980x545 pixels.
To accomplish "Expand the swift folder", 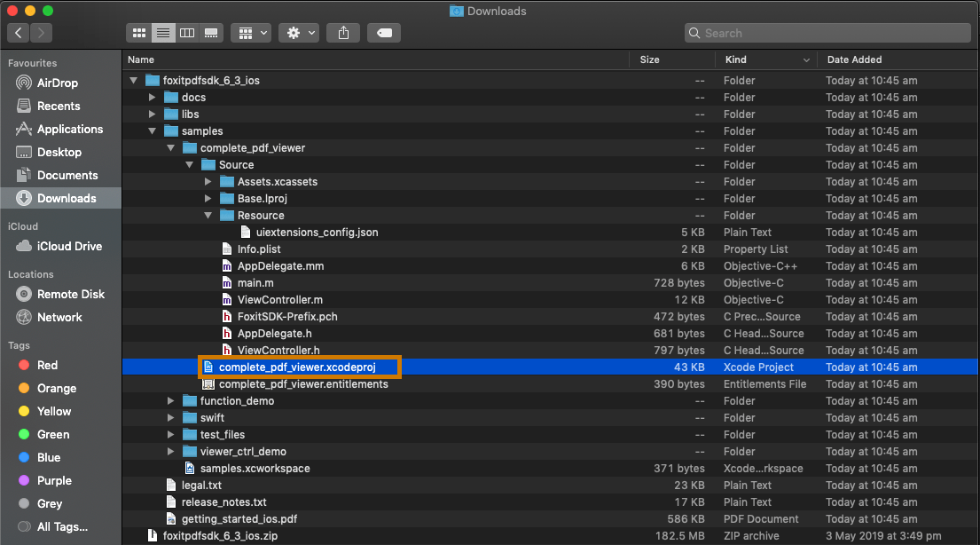I will click(170, 417).
